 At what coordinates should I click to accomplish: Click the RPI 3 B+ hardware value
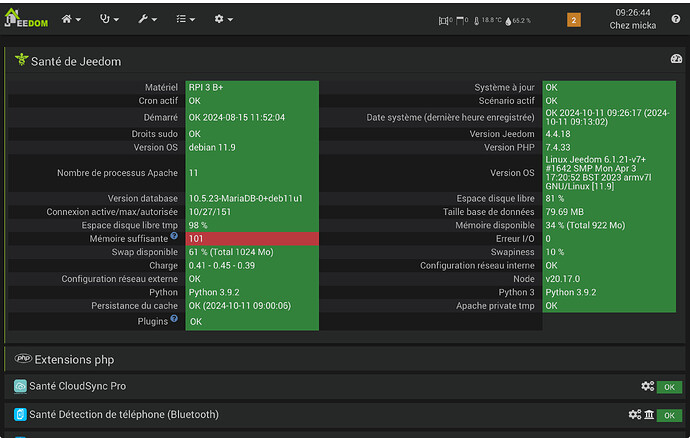206,87
